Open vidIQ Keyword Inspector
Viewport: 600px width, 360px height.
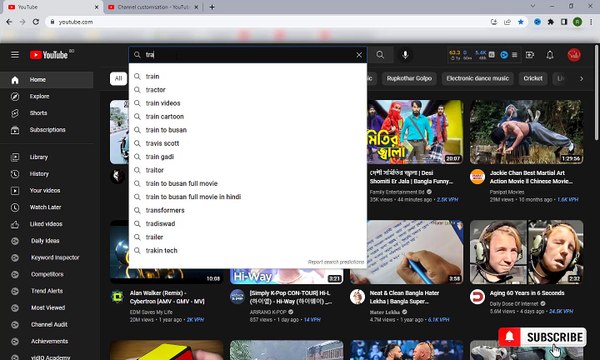pos(47,257)
